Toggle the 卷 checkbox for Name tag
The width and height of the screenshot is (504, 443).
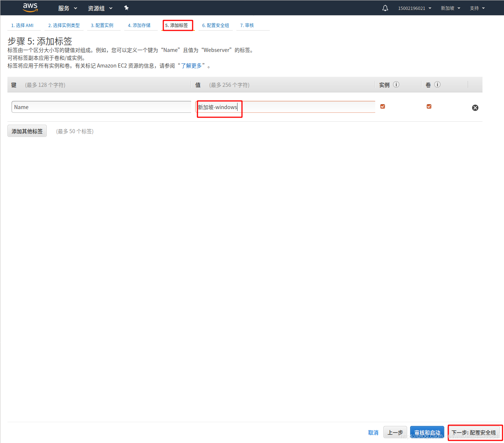click(429, 106)
